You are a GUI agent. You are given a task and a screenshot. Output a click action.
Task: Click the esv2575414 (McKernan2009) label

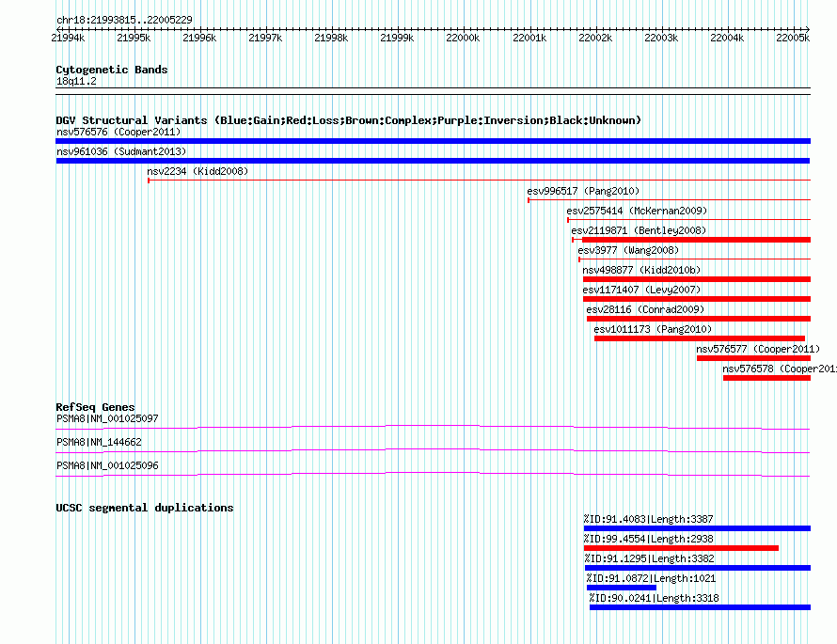(x=637, y=211)
